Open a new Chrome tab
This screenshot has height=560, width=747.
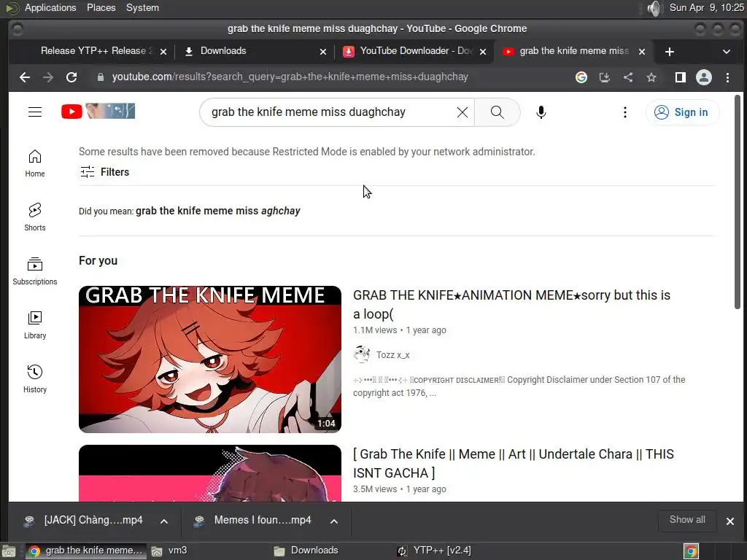tap(670, 52)
